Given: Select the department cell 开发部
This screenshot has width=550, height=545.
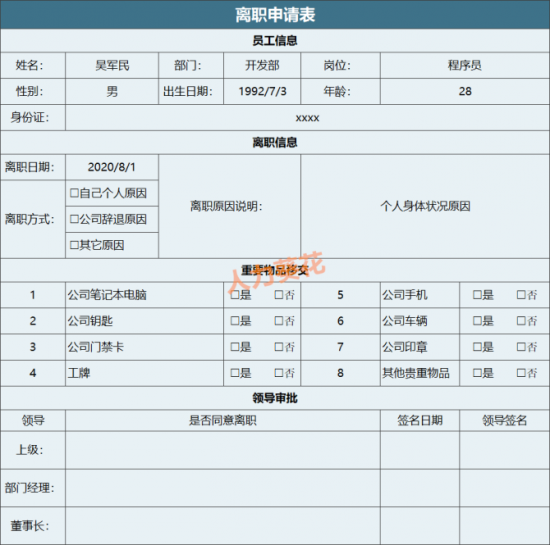Looking at the screenshot, I should (262, 66).
